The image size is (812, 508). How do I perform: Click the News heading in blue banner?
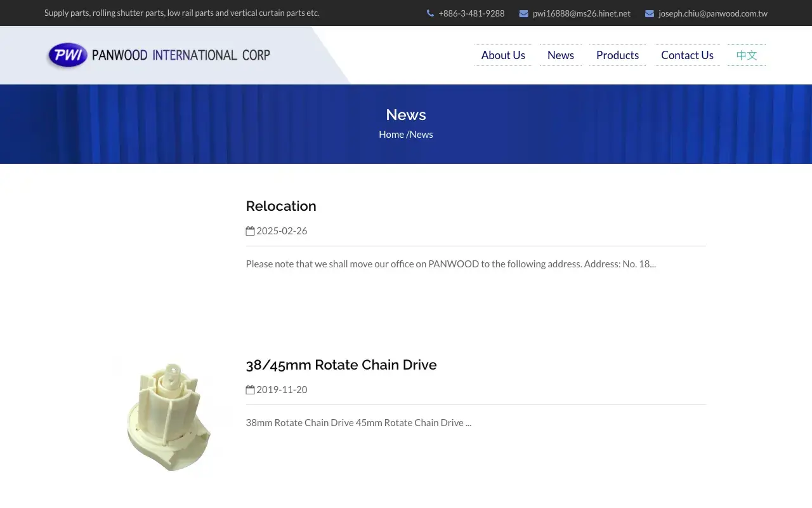click(x=406, y=114)
